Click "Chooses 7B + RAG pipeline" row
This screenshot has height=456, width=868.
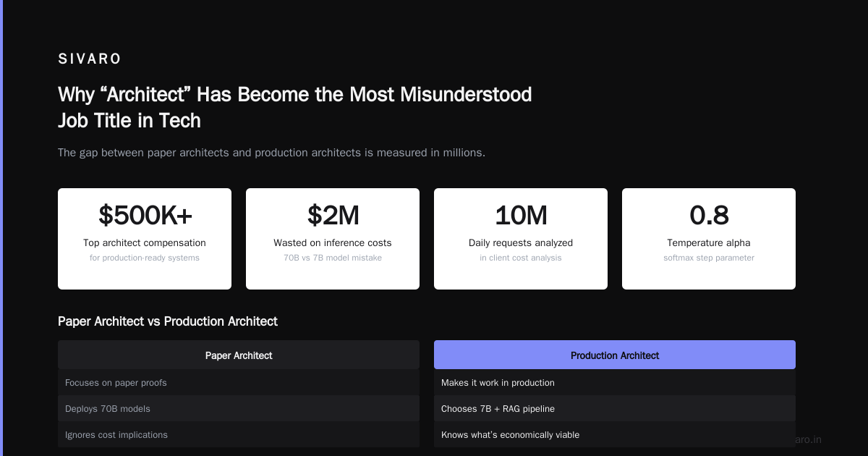[x=615, y=408]
